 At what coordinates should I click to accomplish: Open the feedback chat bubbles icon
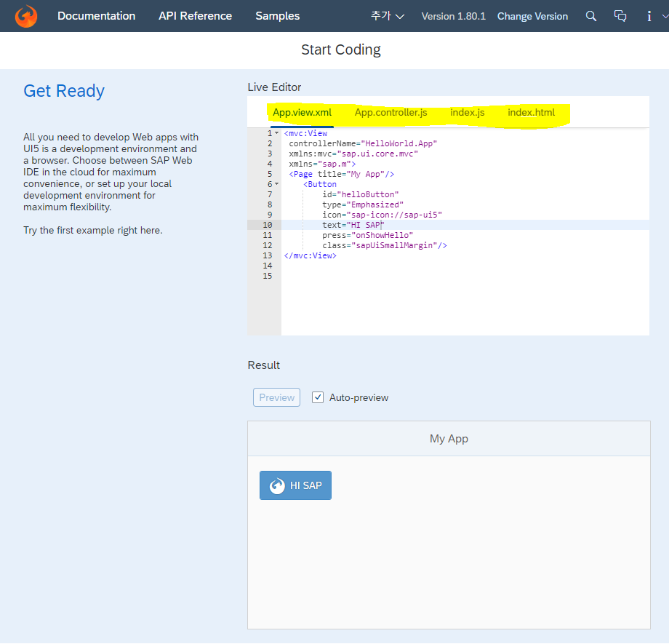tap(620, 16)
